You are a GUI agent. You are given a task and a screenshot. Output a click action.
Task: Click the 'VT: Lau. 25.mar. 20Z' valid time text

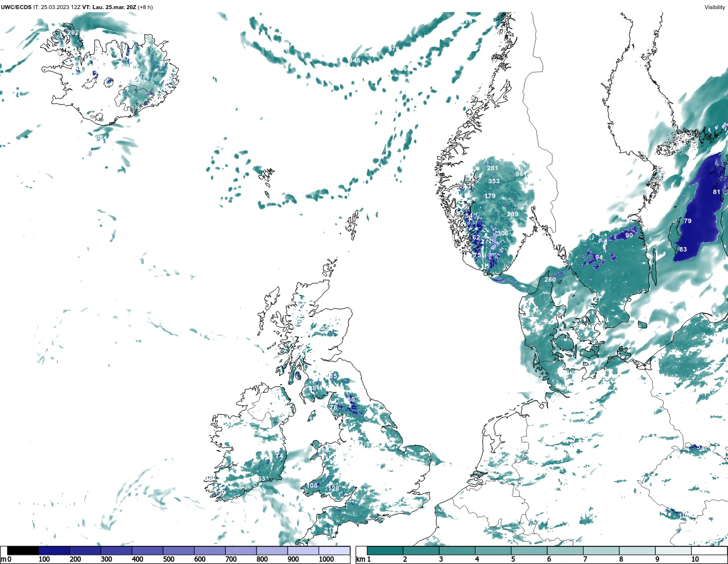point(109,7)
